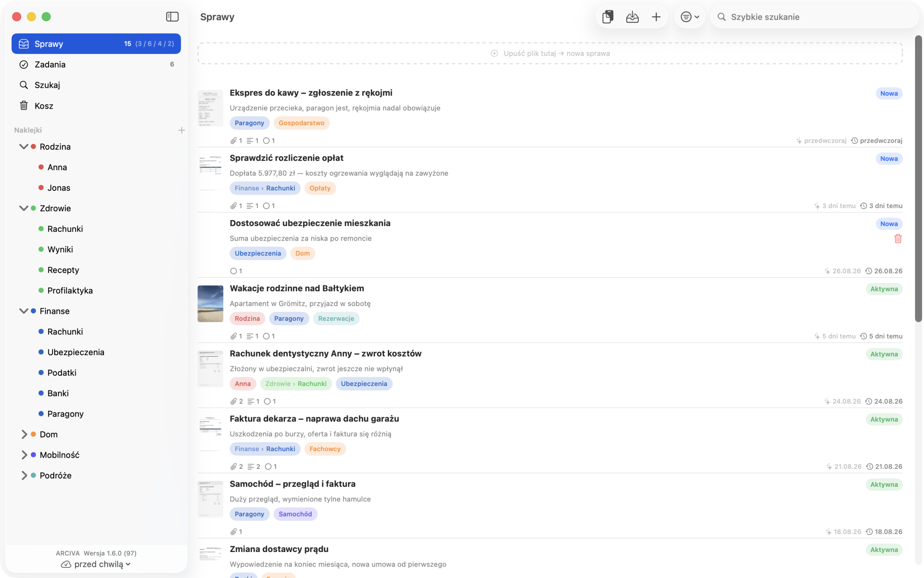
Task: Collapse the Rodzina label group
Action: pos(24,146)
